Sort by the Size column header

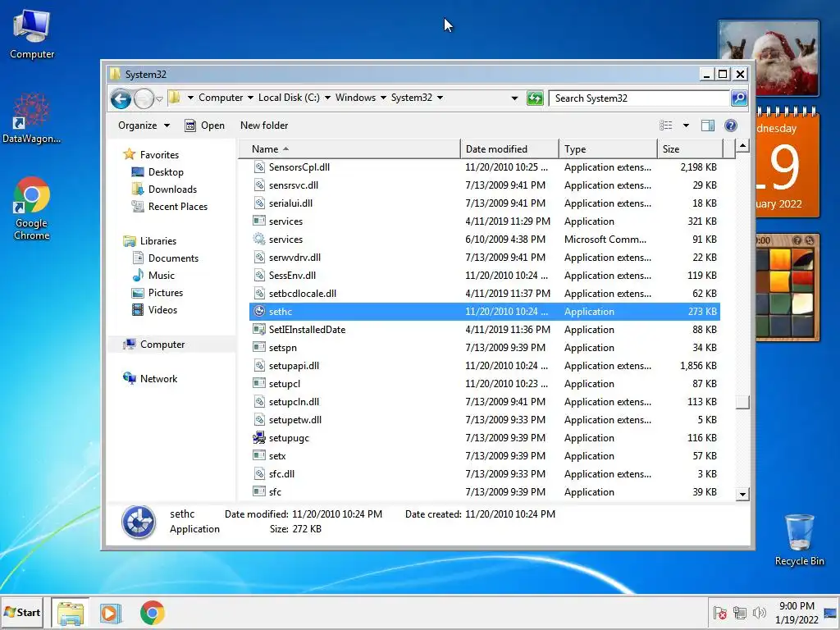click(x=690, y=149)
